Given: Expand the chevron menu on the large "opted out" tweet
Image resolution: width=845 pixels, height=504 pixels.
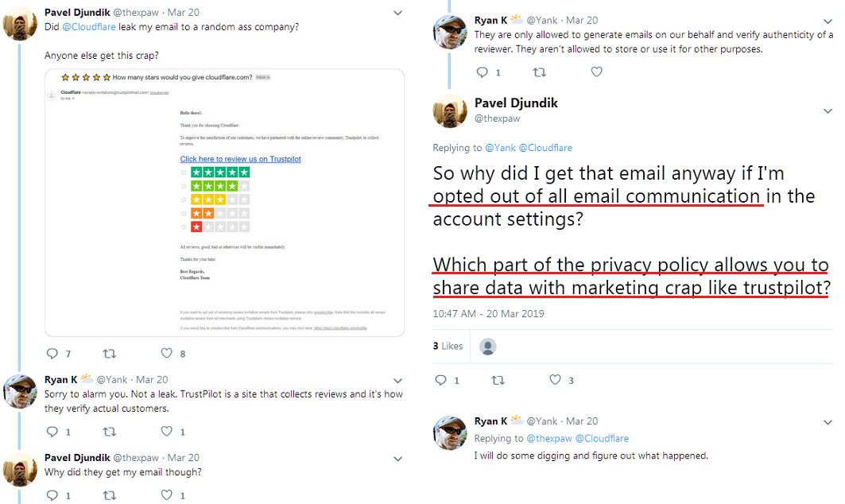Looking at the screenshot, I should pos(827,111).
